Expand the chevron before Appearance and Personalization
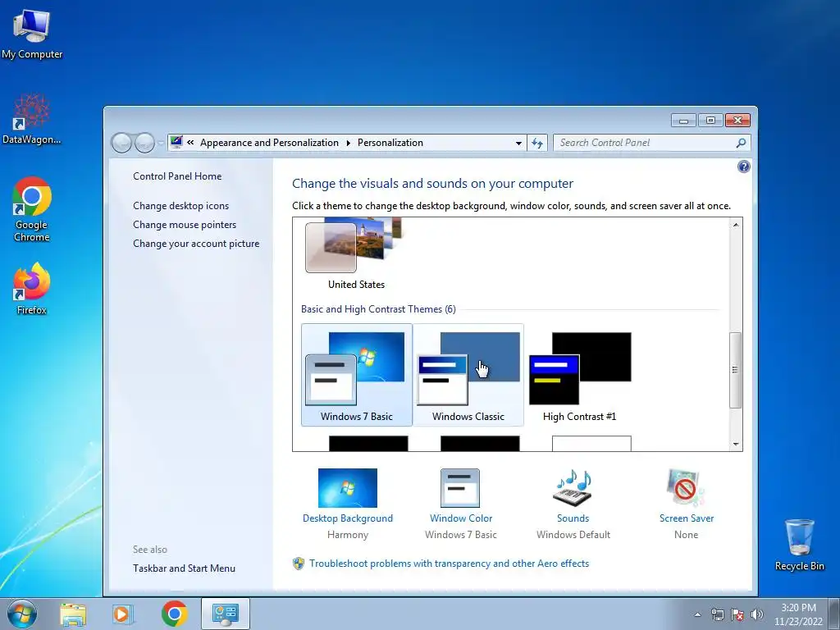Image resolution: width=840 pixels, height=630 pixels. coord(190,143)
